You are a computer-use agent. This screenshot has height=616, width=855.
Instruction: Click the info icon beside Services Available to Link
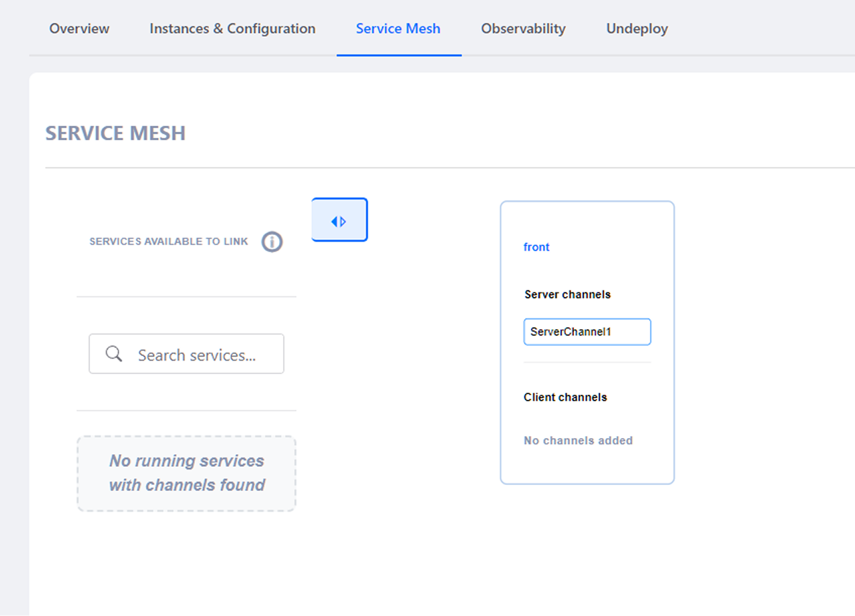pyautogui.click(x=272, y=242)
